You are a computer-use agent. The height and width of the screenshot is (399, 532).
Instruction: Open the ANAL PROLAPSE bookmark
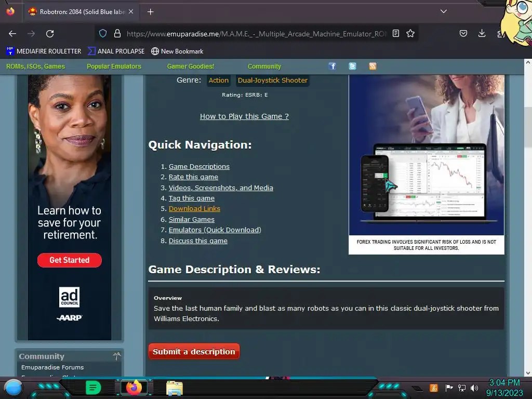(x=116, y=51)
